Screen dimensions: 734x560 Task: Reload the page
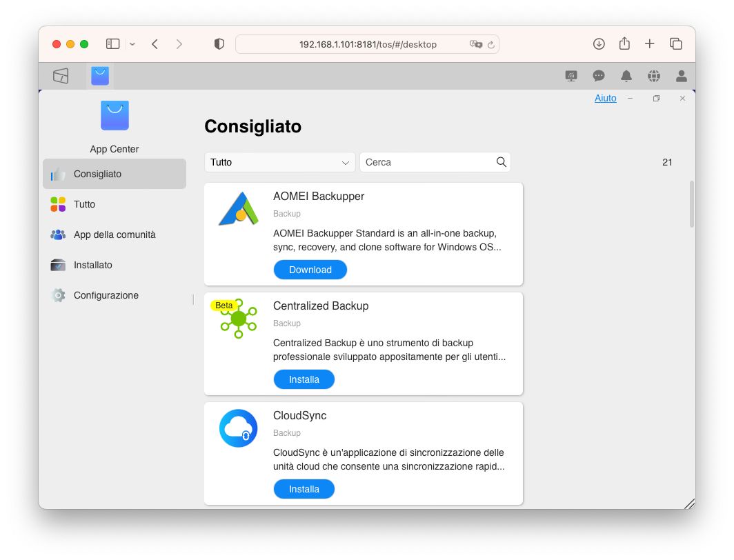pos(491,44)
